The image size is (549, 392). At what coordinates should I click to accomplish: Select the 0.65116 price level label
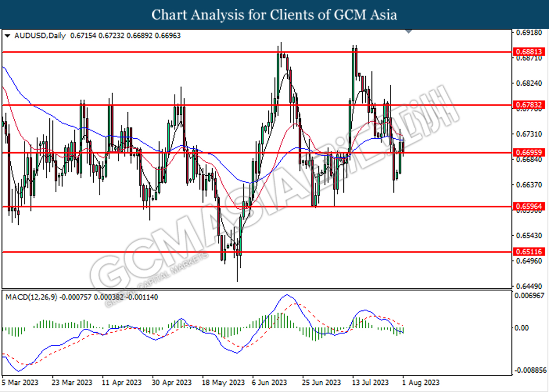coord(529,252)
